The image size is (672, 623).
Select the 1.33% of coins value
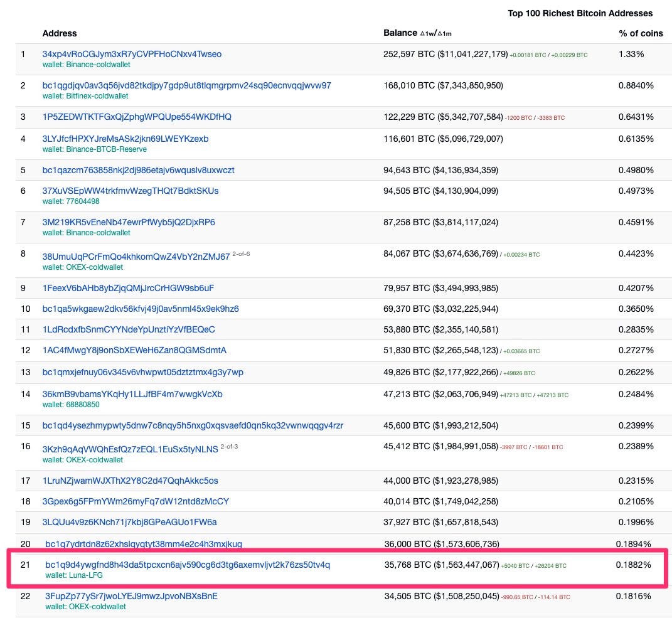(x=631, y=55)
